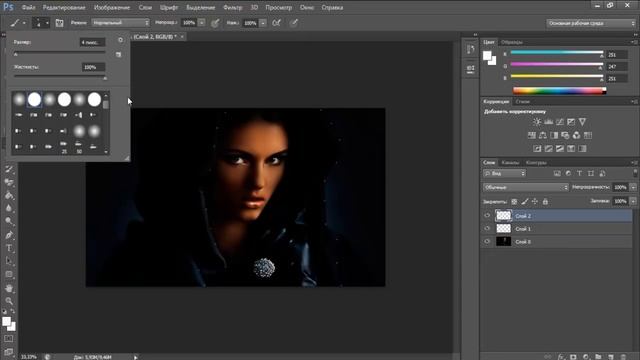Open opacity dropdown arrow in options bar
Image resolution: width=640 pixels, height=360 pixels.
coord(202,23)
